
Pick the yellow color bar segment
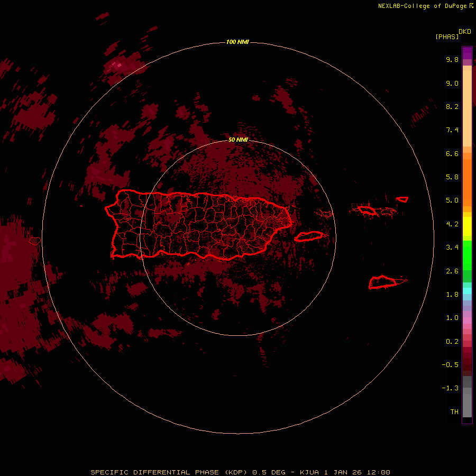point(467,226)
